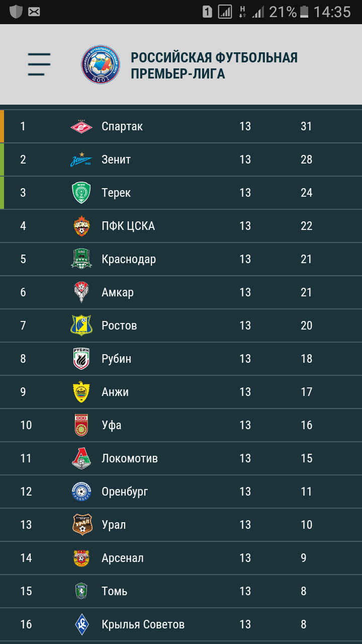Tap the Russian Premier League logo
The width and height of the screenshot is (362, 644).
pyautogui.click(x=101, y=64)
